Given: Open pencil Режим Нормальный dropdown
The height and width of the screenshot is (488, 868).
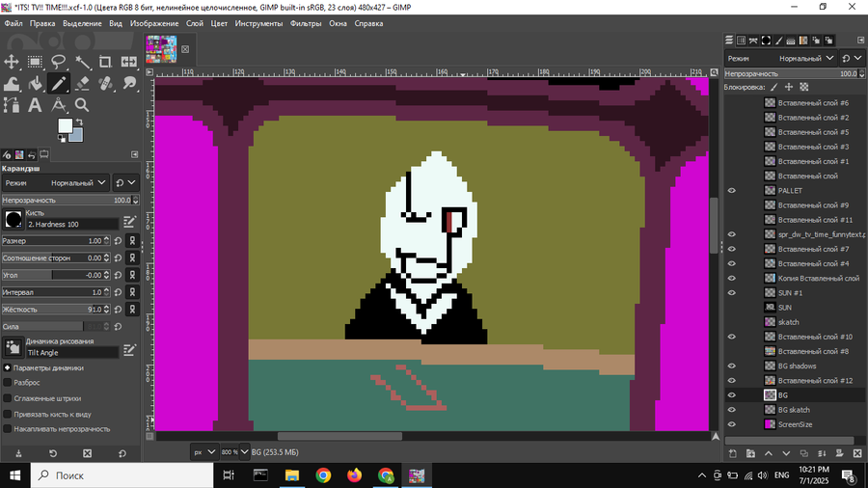Looking at the screenshot, I should (x=54, y=182).
